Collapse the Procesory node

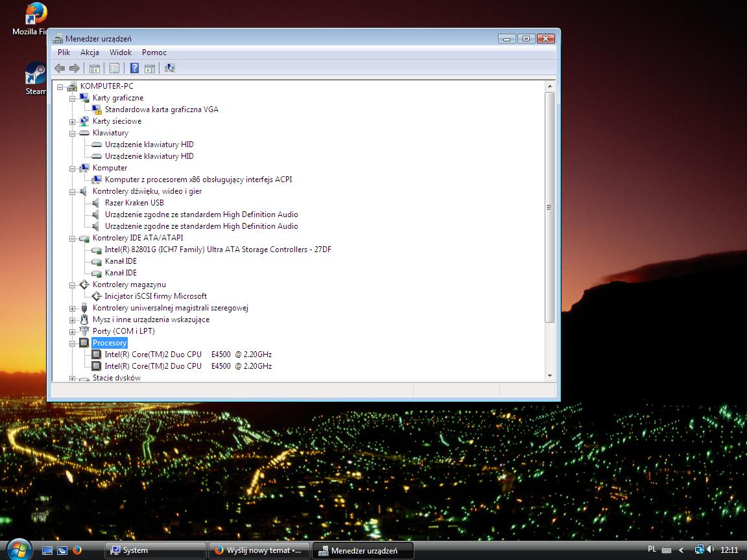73,344
